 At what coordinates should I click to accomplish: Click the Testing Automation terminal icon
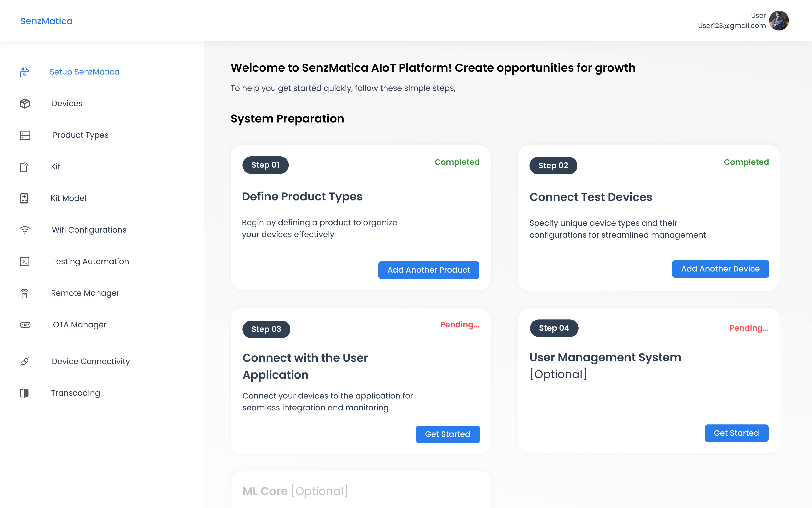tap(25, 262)
